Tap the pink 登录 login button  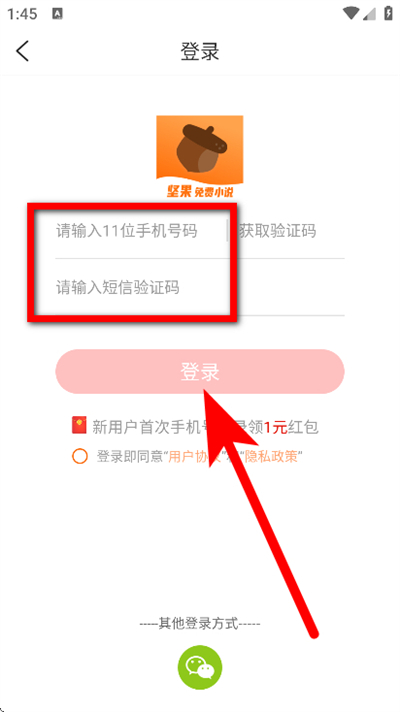point(200,371)
